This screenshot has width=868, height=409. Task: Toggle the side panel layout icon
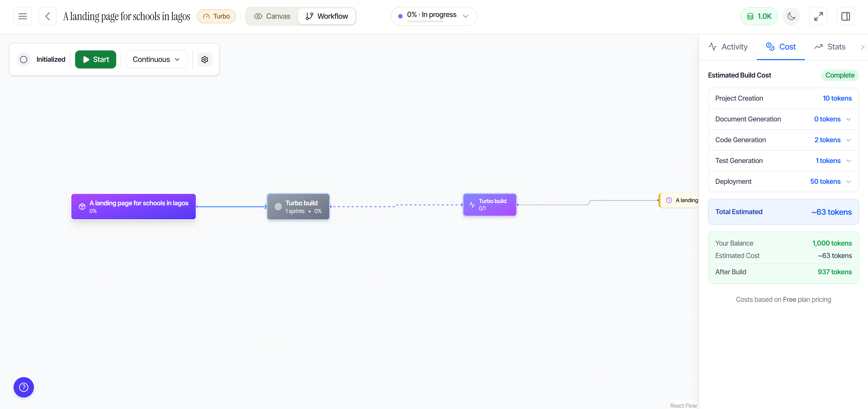[845, 16]
